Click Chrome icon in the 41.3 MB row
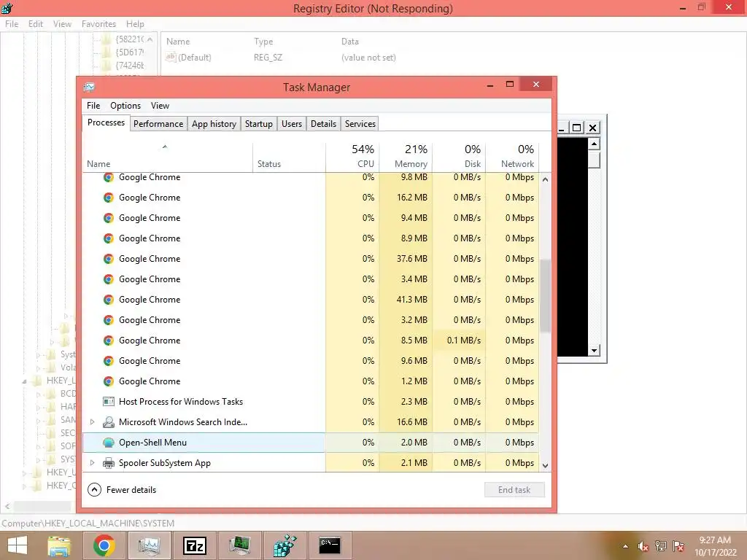Viewport: 747px width, 560px height. [109, 300]
